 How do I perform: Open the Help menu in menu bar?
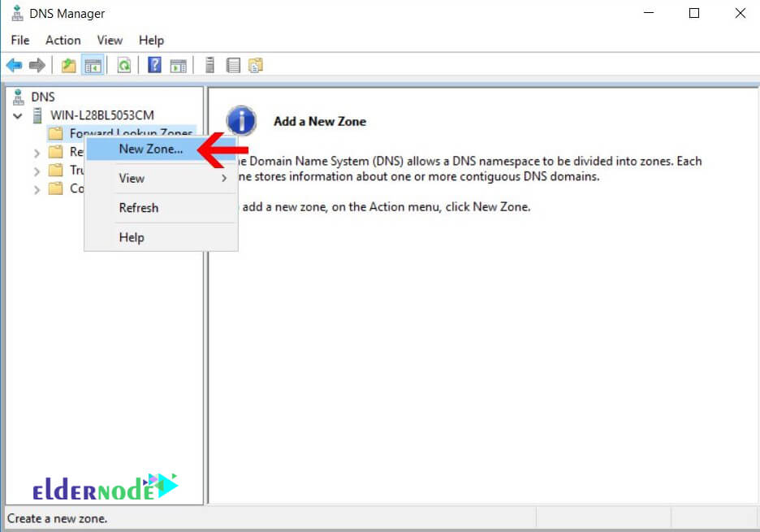tap(151, 41)
